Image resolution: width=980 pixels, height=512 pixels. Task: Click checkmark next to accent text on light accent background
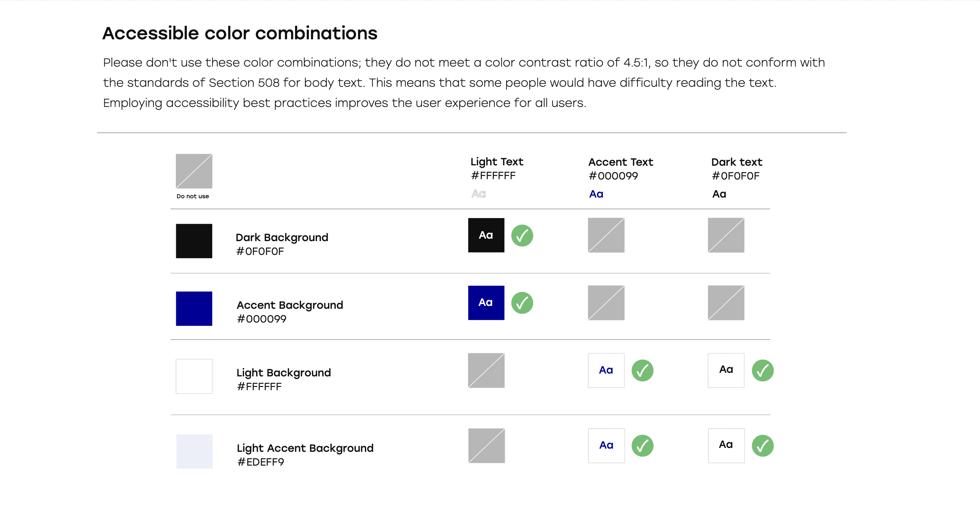pyautogui.click(x=642, y=446)
